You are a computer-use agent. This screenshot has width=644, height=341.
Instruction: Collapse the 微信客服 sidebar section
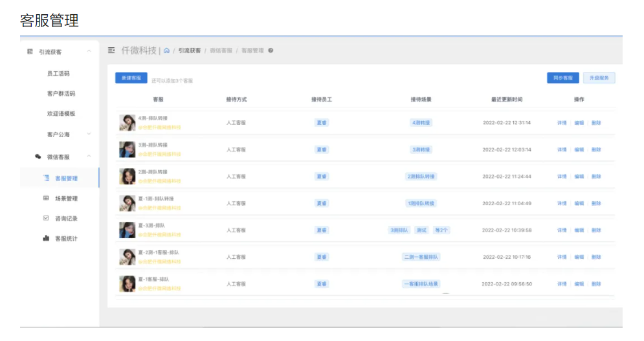89,157
